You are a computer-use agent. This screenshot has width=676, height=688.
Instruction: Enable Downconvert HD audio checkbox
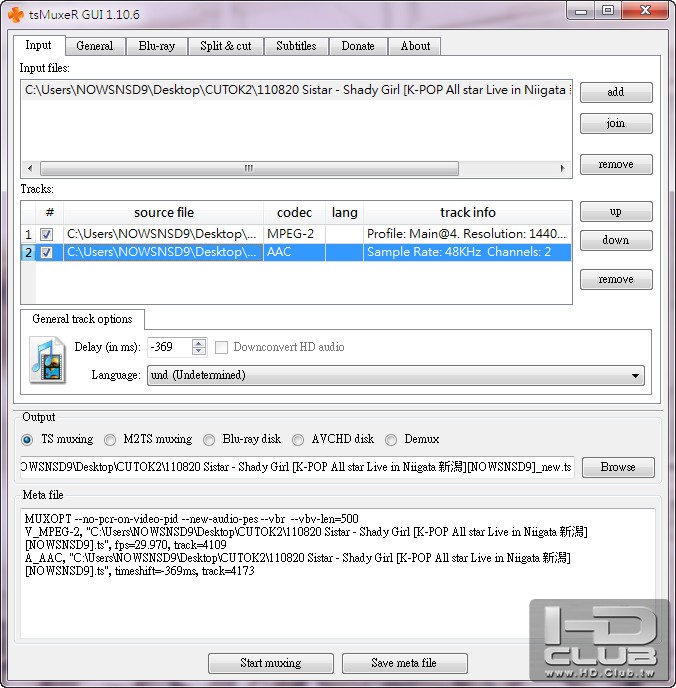pos(222,347)
